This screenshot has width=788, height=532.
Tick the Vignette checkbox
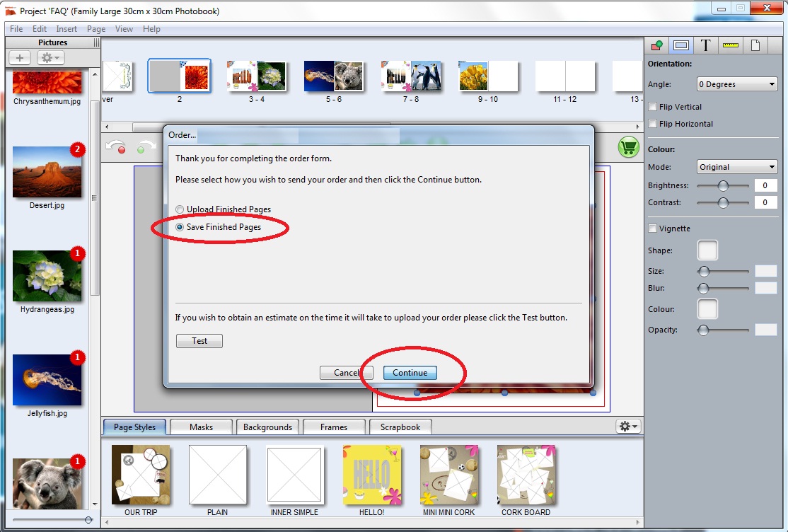click(x=653, y=229)
